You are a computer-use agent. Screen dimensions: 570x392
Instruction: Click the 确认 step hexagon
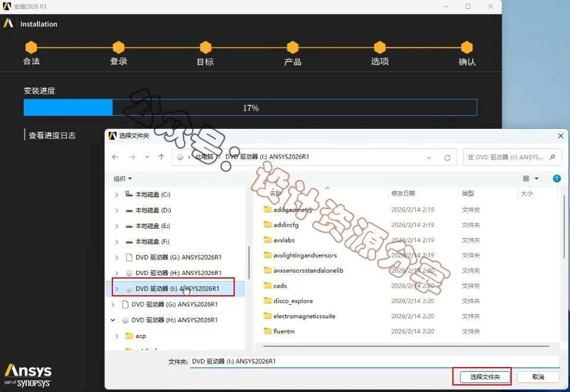(x=467, y=48)
